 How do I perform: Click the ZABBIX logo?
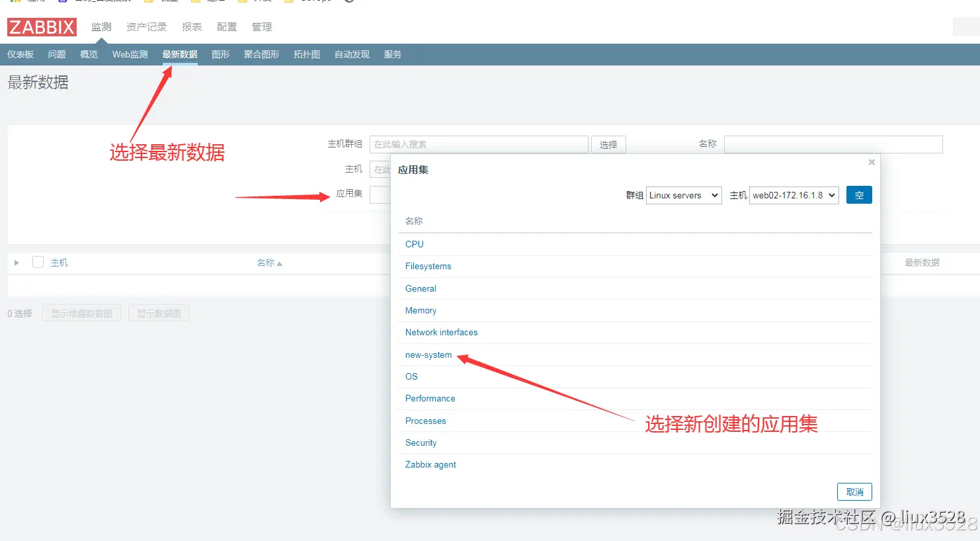[x=42, y=27]
